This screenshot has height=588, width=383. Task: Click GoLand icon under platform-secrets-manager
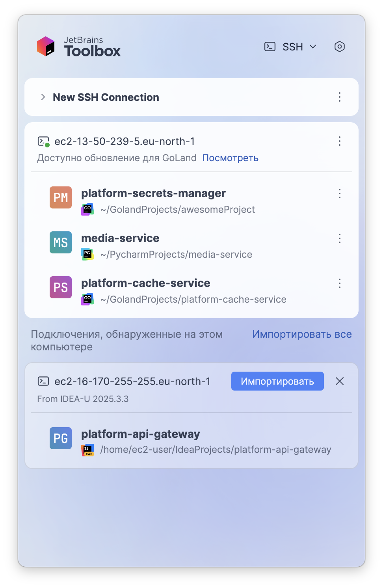click(x=87, y=209)
